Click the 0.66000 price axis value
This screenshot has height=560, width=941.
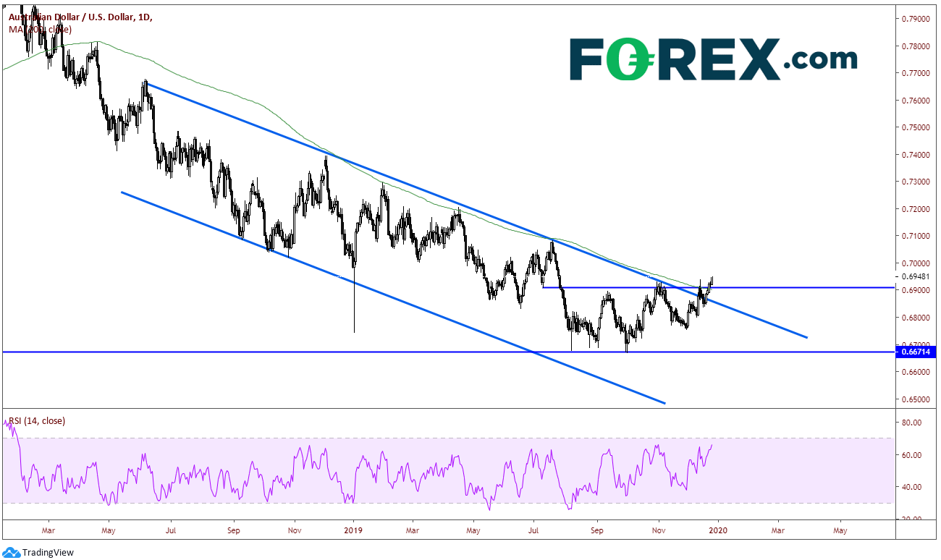[x=916, y=372]
